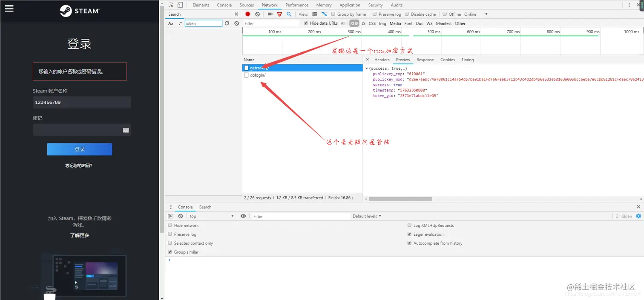
Task: Switch to the Elements tab
Action: [x=201, y=5]
